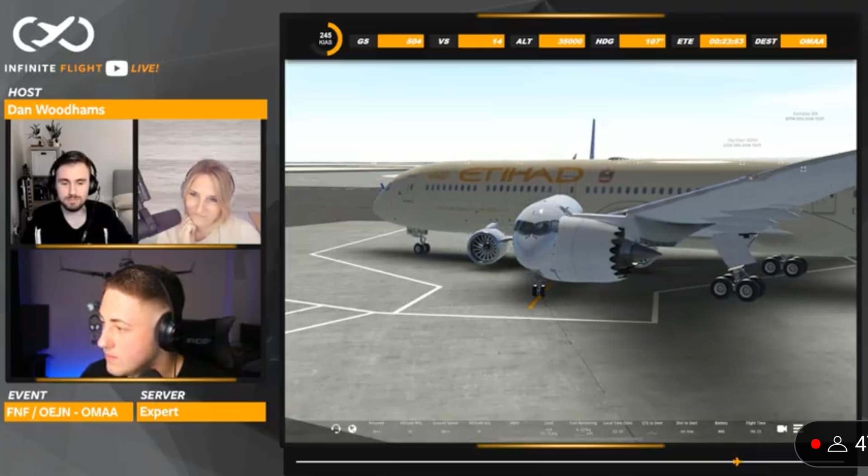Click the GS ground speed value 504
This screenshot has height=476, width=868.
[x=401, y=41]
